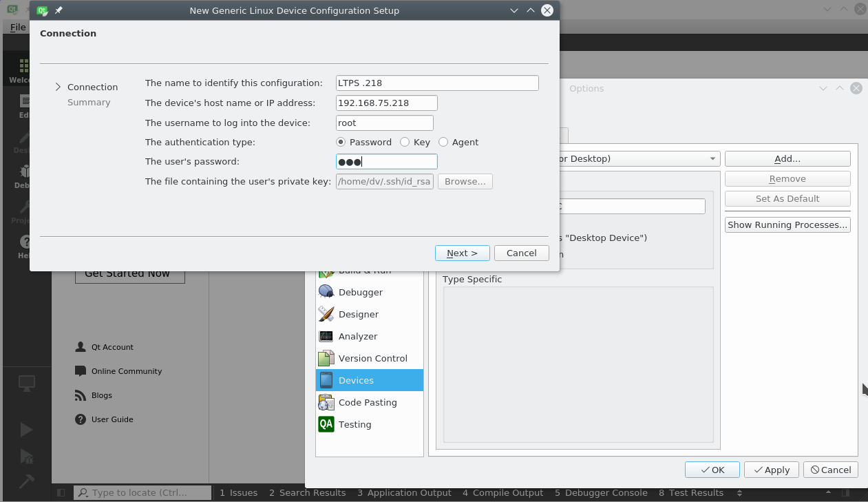868x502 pixels.
Task: Select the Testing QA category icon
Action: click(326, 424)
